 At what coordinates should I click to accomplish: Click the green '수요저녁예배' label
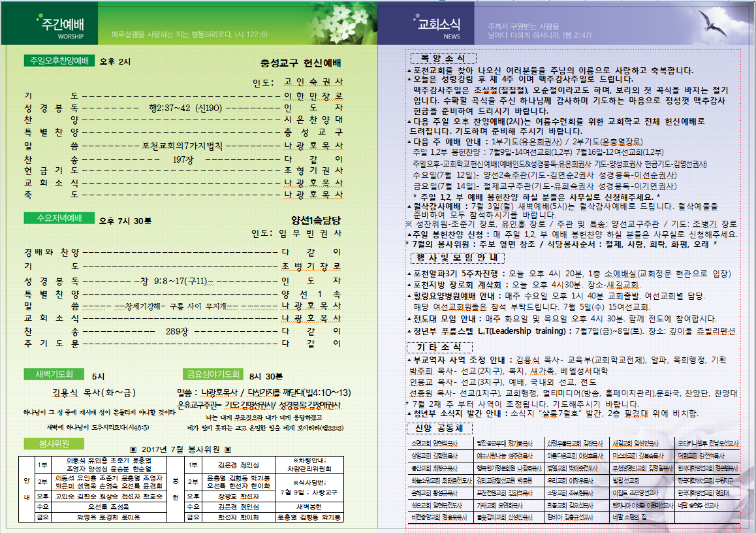point(59,219)
